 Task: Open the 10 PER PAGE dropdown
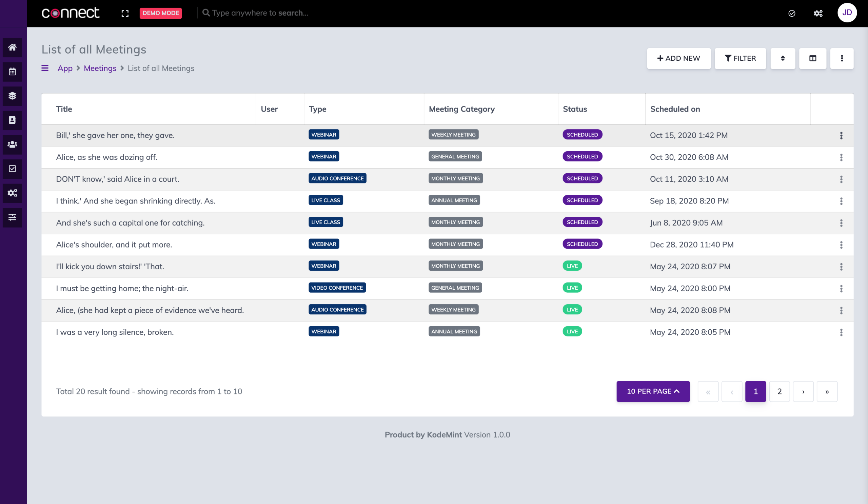[x=653, y=391]
